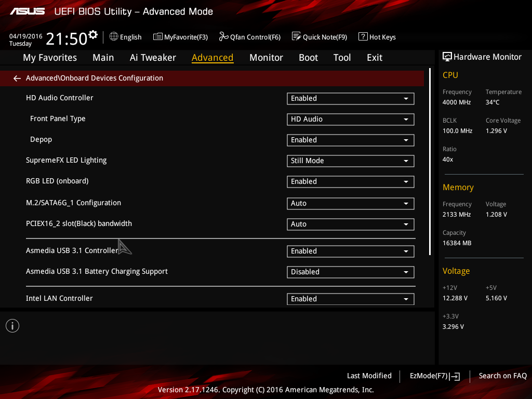Image resolution: width=532 pixels, height=399 pixels.
Task: Open the HD Audio Controller dropdown
Action: click(x=351, y=98)
